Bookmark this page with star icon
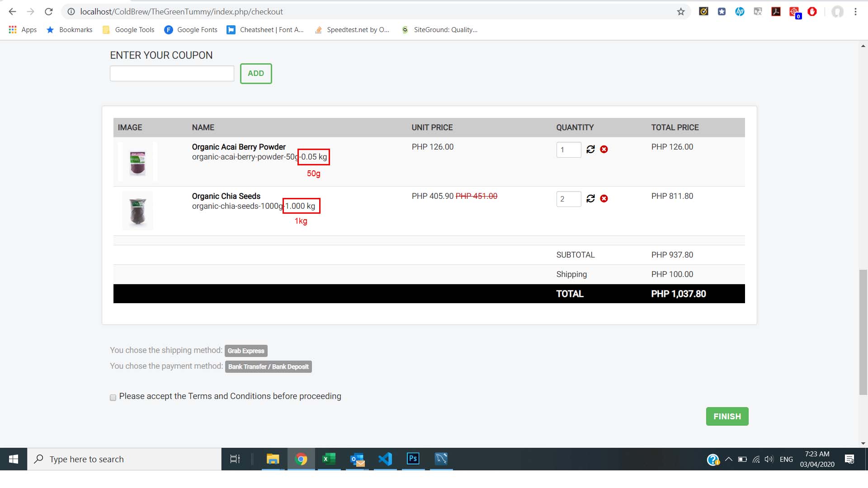The image size is (868, 488). (x=681, y=12)
